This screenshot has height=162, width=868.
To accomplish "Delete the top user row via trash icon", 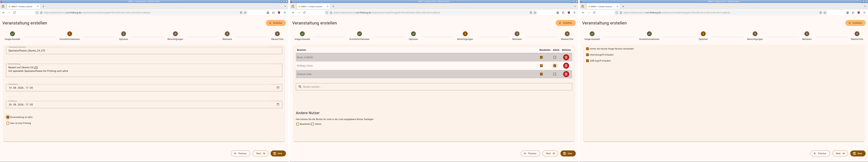I will click(x=566, y=57).
